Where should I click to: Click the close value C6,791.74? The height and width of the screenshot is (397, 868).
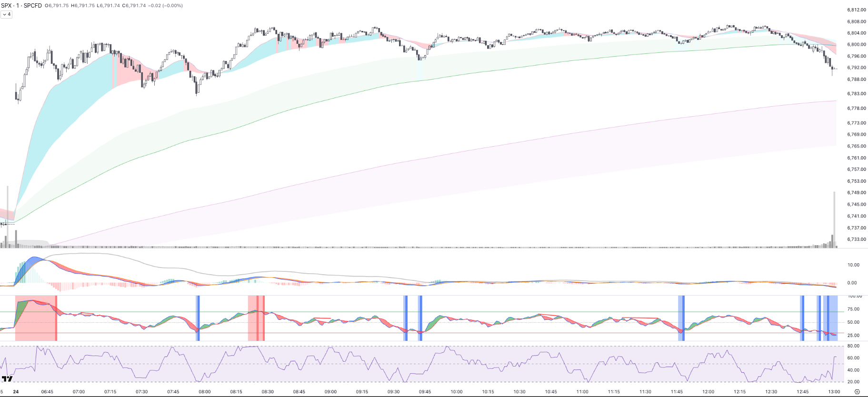134,6
